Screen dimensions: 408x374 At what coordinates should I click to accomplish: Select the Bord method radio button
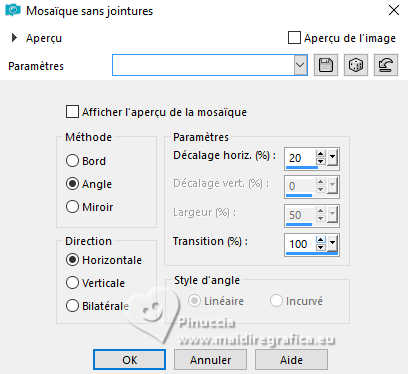click(x=72, y=161)
